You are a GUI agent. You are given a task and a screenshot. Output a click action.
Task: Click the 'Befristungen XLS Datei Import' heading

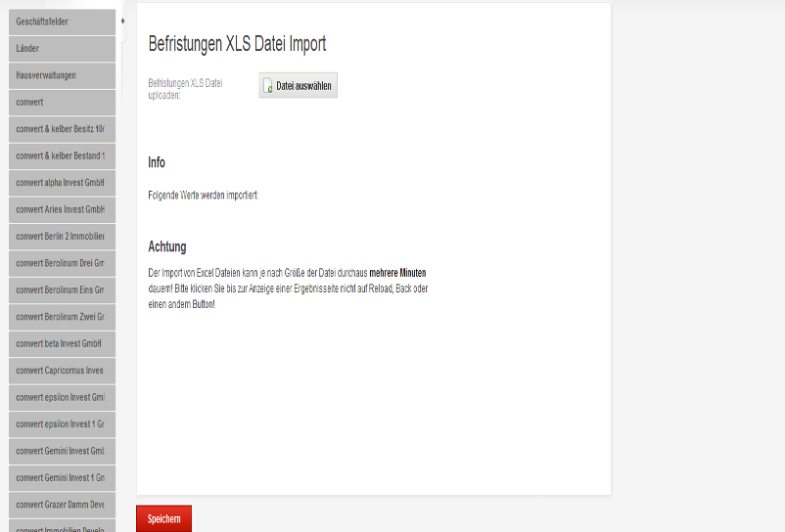237,44
